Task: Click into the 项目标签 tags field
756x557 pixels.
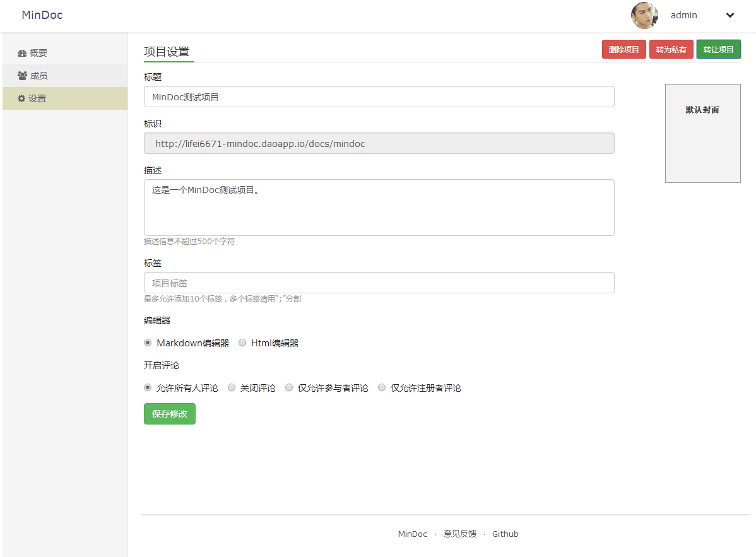Action: pyautogui.click(x=379, y=283)
